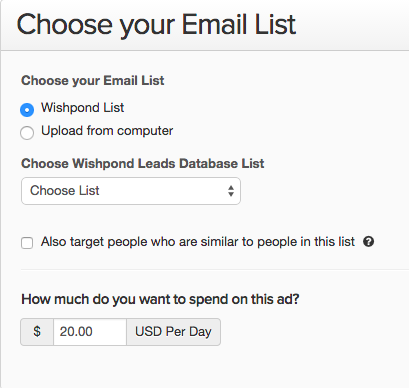Enable the Also target similar people checkbox
The image size is (409, 388).
(27, 243)
